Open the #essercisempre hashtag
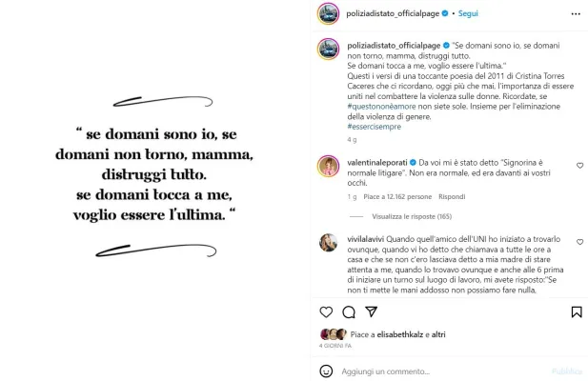 [374, 127]
